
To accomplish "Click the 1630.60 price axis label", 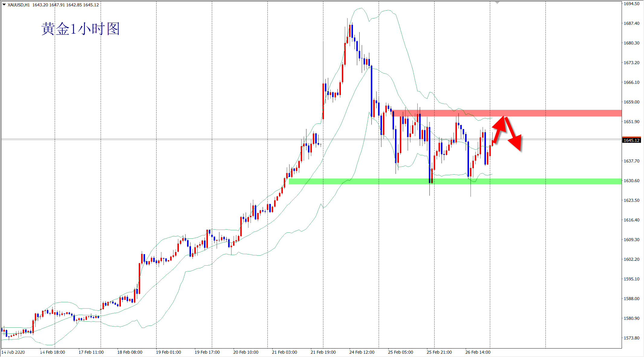I will click(x=632, y=181).
